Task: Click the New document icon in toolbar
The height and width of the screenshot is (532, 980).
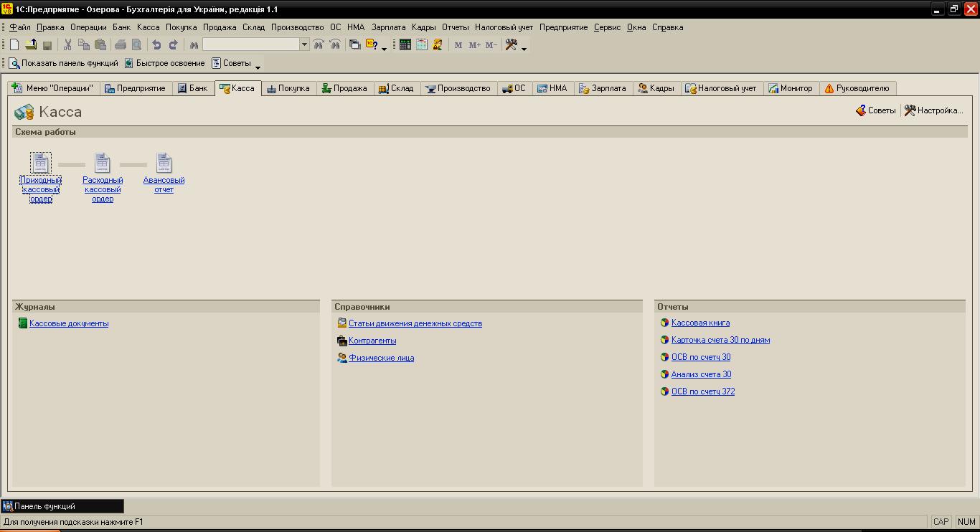Action: point(14,44)
